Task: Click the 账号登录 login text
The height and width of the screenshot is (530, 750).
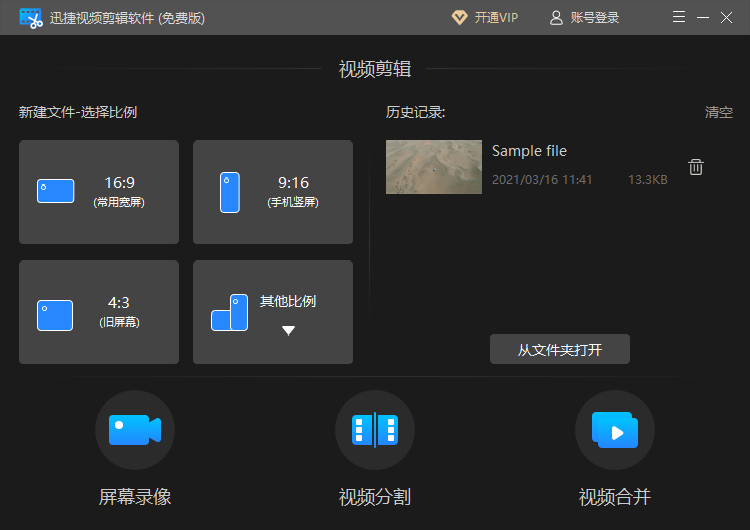Action: click(595, 18)
